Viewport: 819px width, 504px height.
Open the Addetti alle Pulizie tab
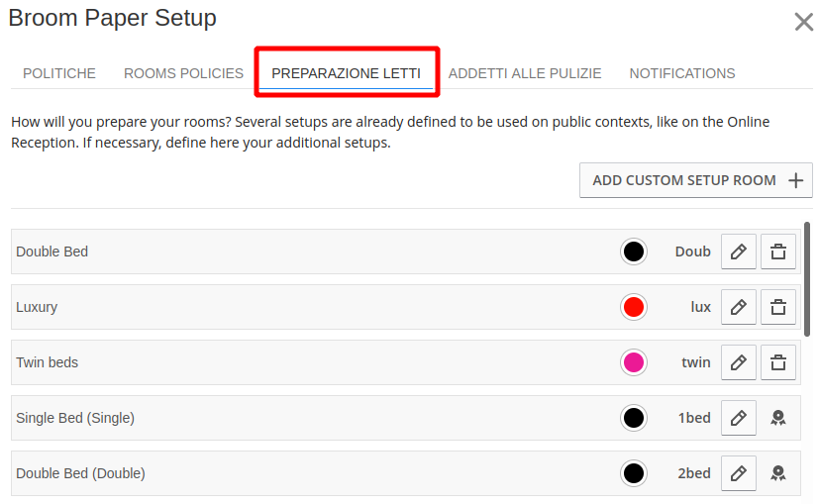(x=525, y=73)
